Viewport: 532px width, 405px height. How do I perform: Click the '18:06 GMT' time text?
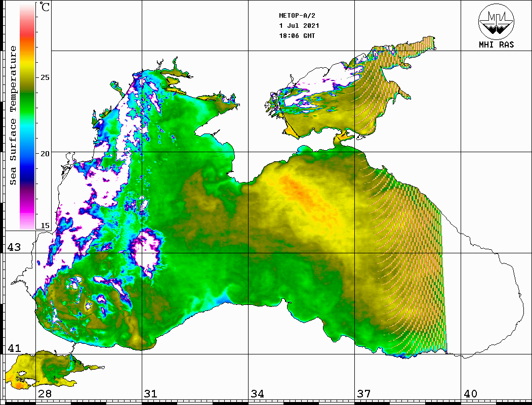(x=297, y=35)
